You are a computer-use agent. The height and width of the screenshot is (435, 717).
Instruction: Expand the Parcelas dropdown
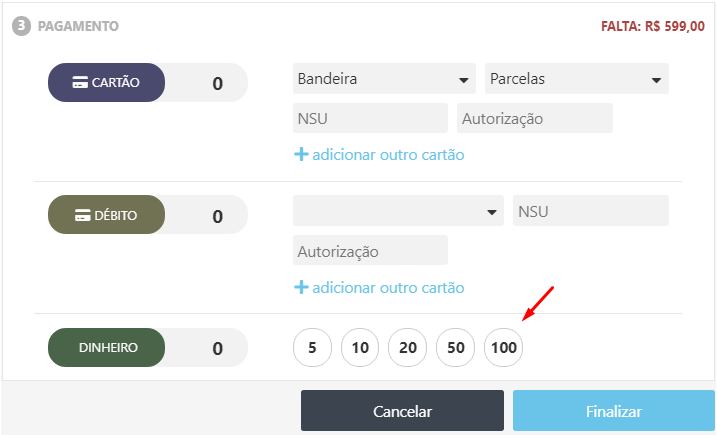[576, 79]
